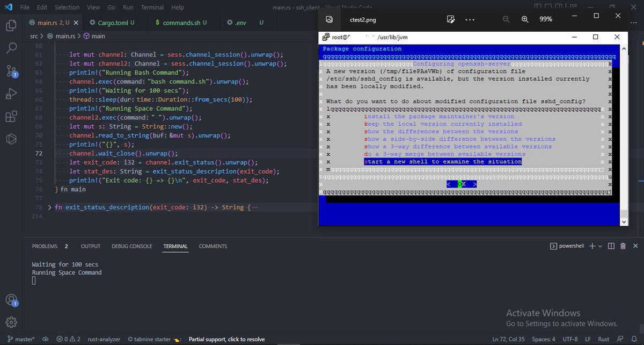644x345 pixels.
Task: Click the master branch indicator
Action: 21,339
